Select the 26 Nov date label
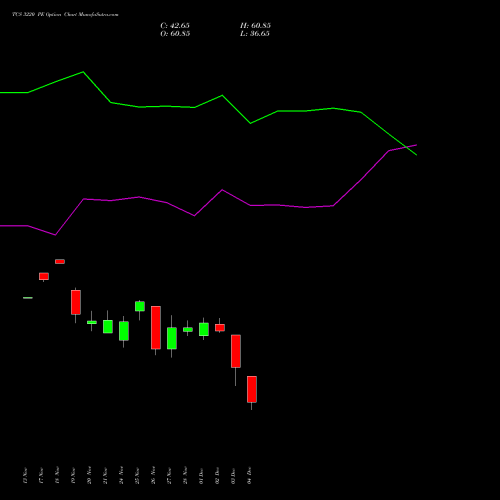This screenshot has width=500, height=500. [153, 476]
